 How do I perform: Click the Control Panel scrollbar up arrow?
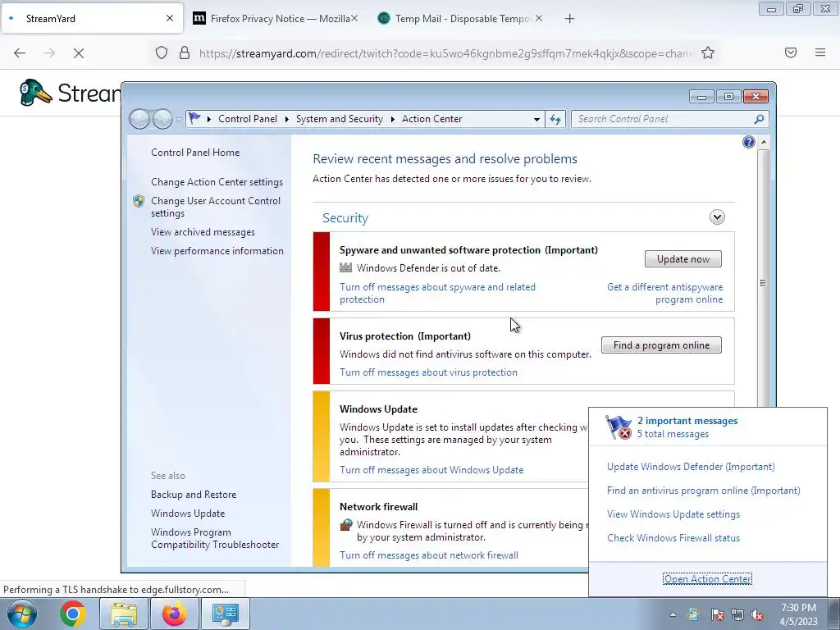click(764, 143)
